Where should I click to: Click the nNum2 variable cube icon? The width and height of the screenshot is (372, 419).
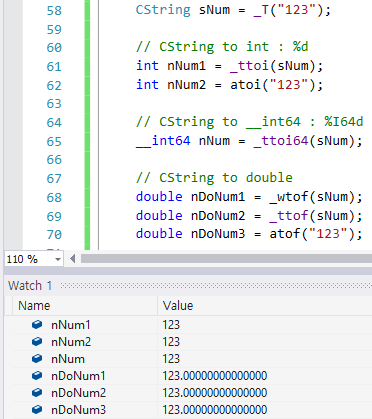37,341
